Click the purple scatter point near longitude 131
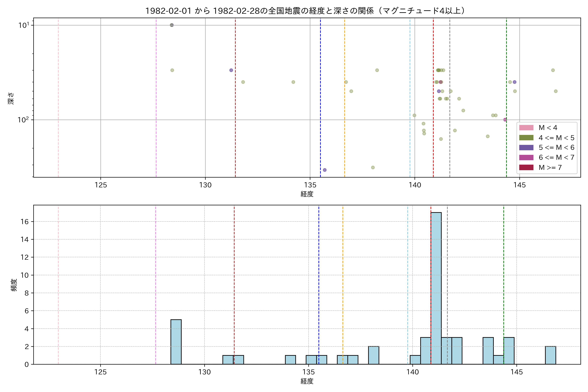Screen dimensions: 588x392 [x=231, y=70]
